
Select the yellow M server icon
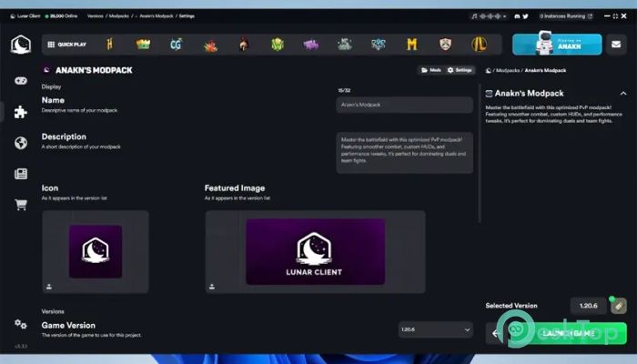(x=412, y=45)
